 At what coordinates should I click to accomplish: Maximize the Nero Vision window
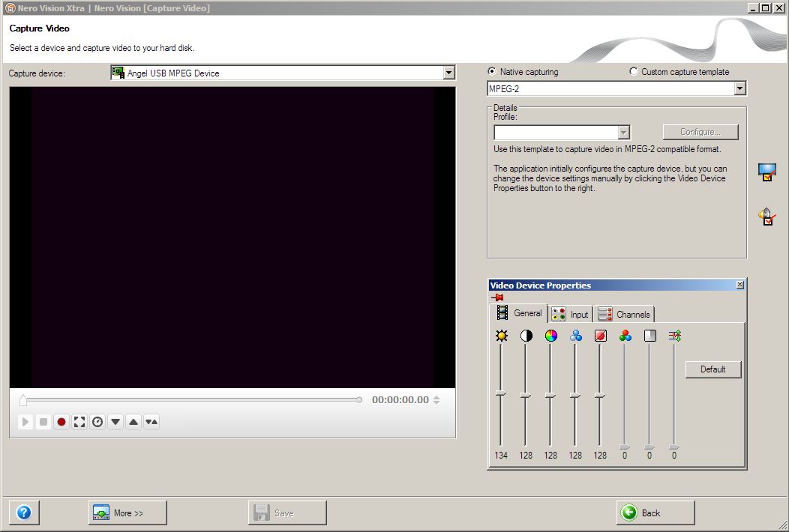[765, 8]
